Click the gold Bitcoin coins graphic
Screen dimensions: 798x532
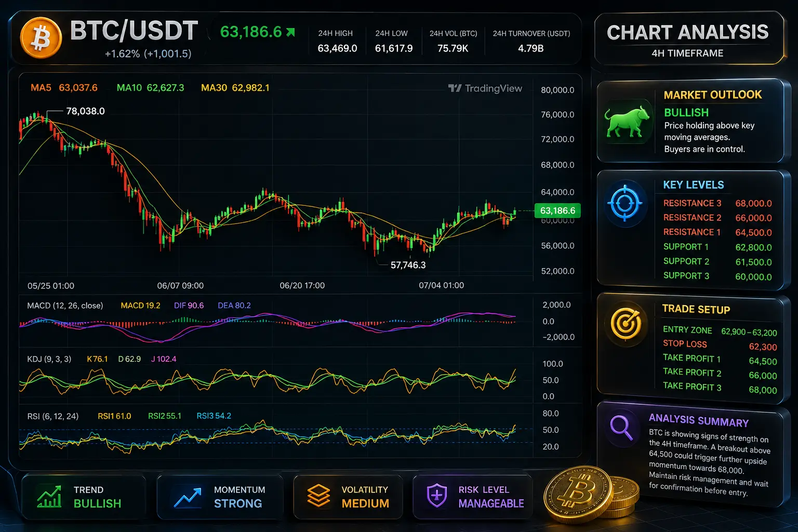click(591, 494)
